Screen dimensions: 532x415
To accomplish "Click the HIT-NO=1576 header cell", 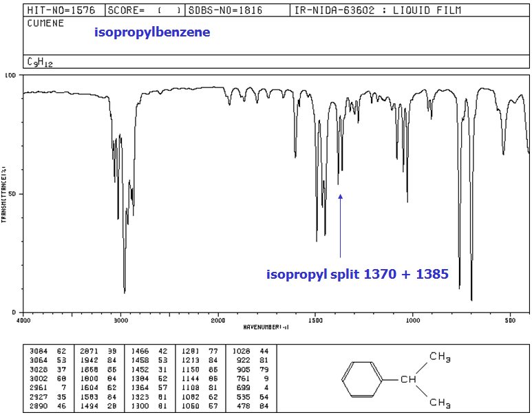I will click(63, 10).
